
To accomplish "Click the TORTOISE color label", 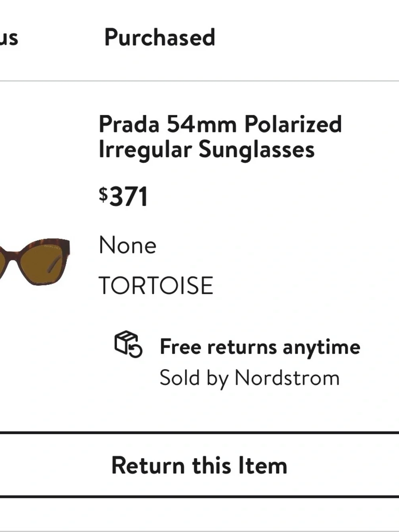I will pyautogui.click(x=156, y=285).
